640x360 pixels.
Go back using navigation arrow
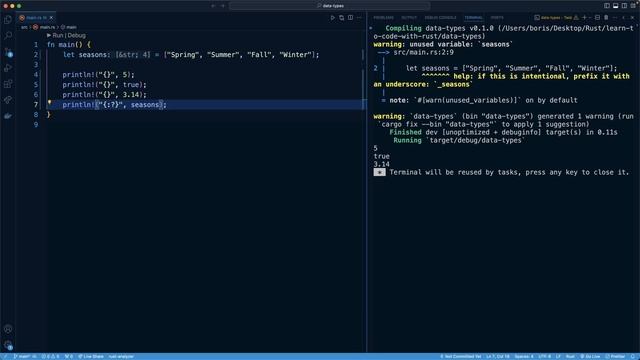tap(213, 6)
